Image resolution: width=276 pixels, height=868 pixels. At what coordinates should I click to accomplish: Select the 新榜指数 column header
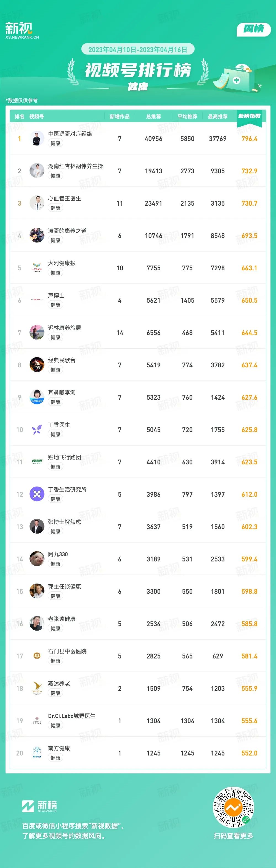click(250, 116)
